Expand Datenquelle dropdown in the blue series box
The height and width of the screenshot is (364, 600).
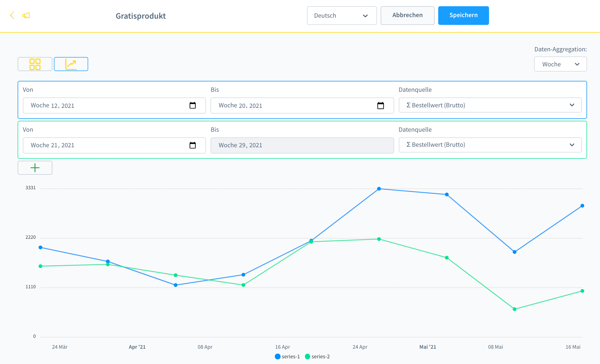[490, 105]
